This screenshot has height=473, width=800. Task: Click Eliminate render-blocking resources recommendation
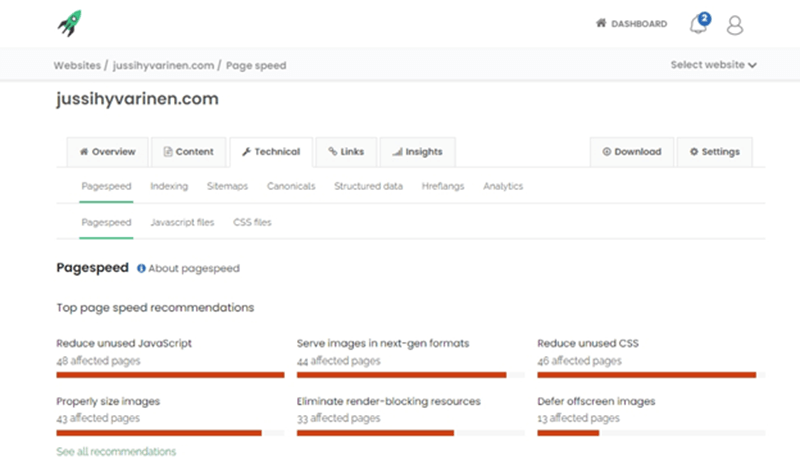pos(388,402)
